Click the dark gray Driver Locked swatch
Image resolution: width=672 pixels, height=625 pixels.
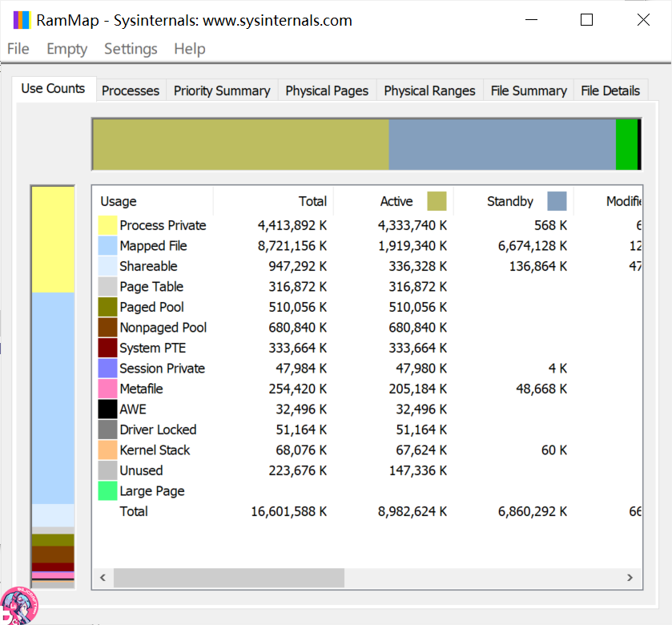[107, 429]
